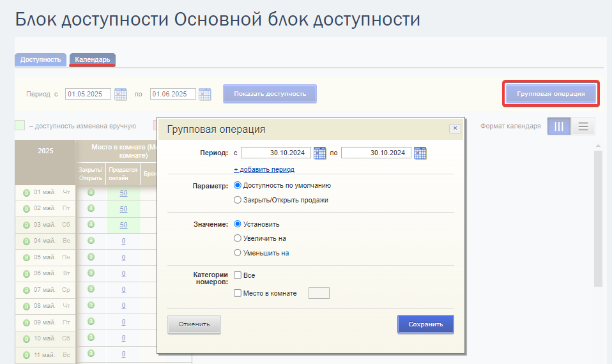612x364 pixels.
Task: Close the Групповая операция dialog
Action: (x=455, y=128)
